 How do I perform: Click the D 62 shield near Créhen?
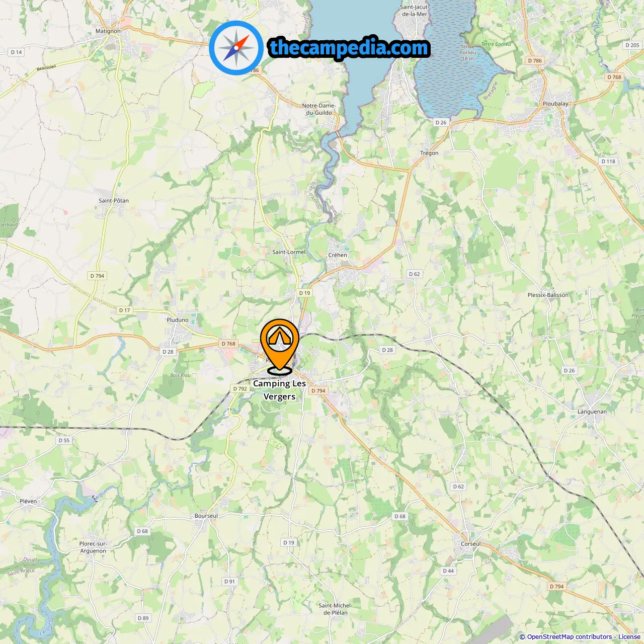(x=414, y=274)
